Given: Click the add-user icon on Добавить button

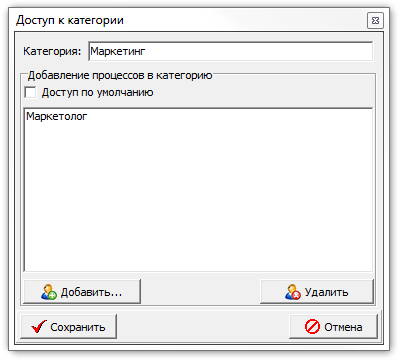Looking at the screenshot, I should point(49,292).
